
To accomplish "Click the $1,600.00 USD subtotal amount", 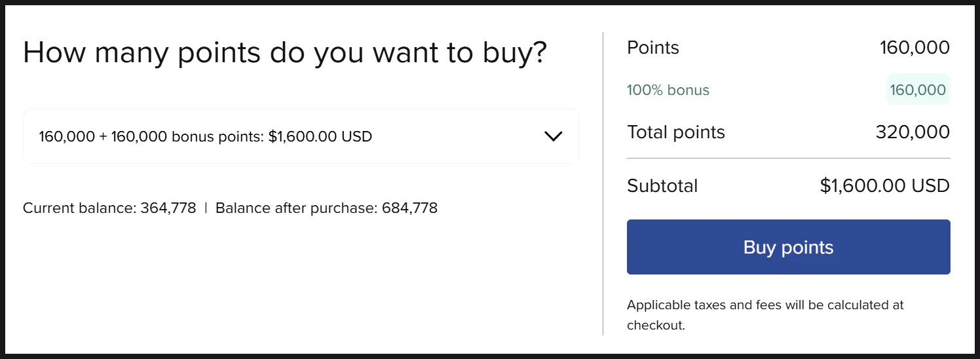I will point(884,186).
